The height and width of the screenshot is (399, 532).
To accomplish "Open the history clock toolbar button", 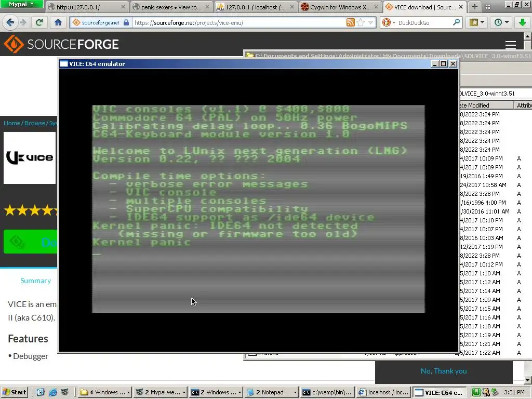I will (x=501, y=23).
